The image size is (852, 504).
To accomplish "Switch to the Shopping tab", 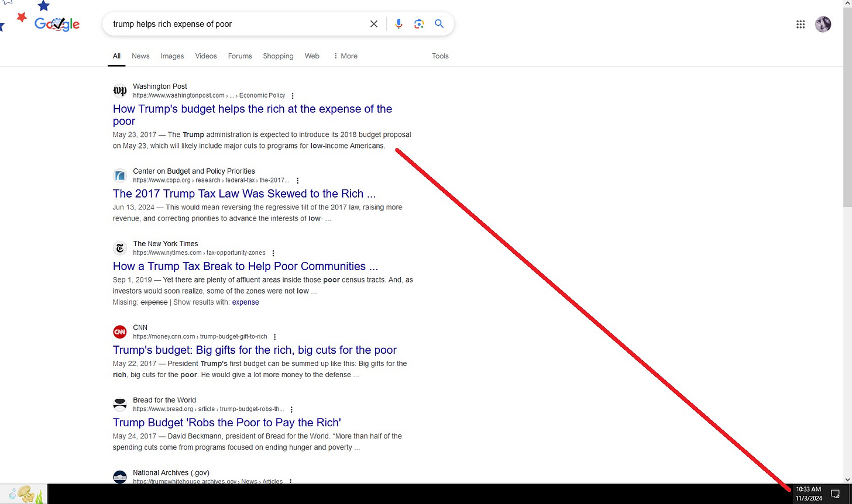I will [278, 56].
